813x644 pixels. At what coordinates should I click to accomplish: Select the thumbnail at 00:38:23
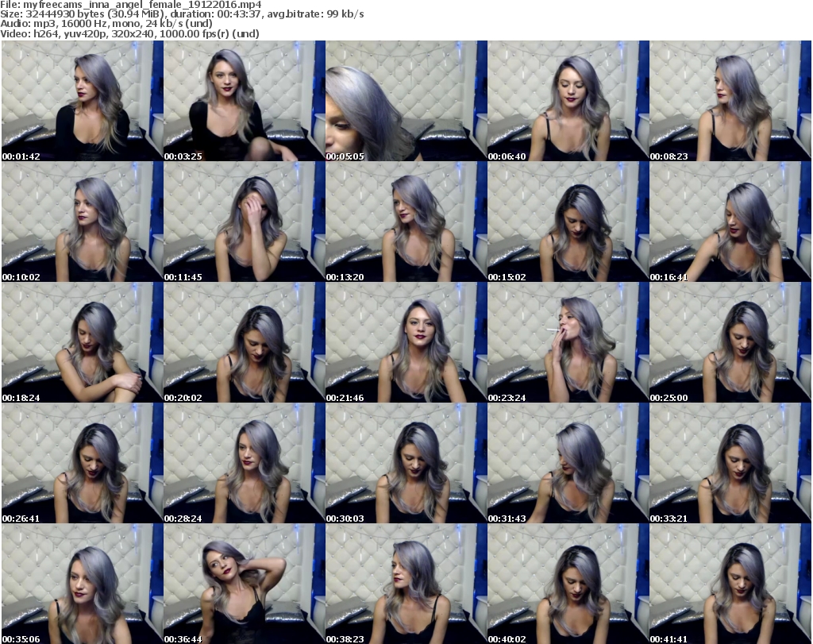[x=406, y=584]
